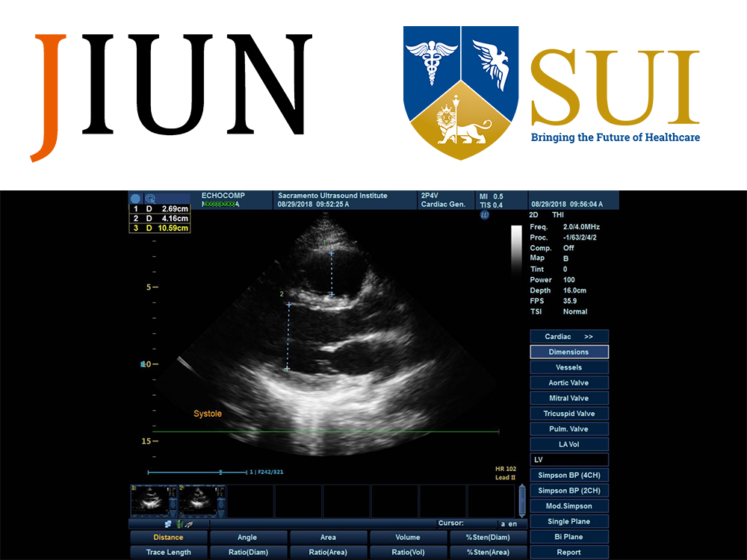The image size is (747, 560).
Task: Click the Cursor: field label
Action: [450, 523]
